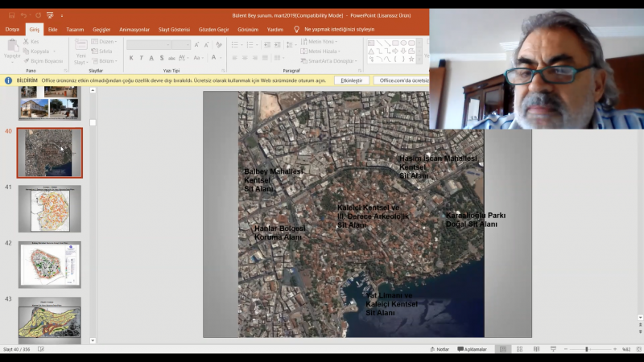Toggle bold K formatting button

click(131, 58)
